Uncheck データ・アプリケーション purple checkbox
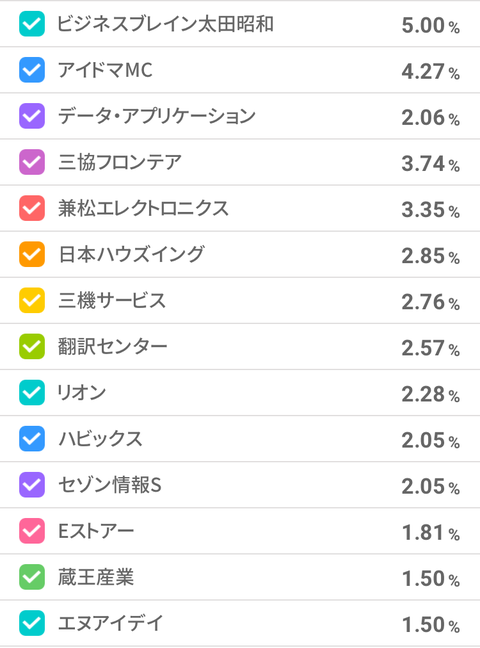Screen dimensions: 480x648 32,116
